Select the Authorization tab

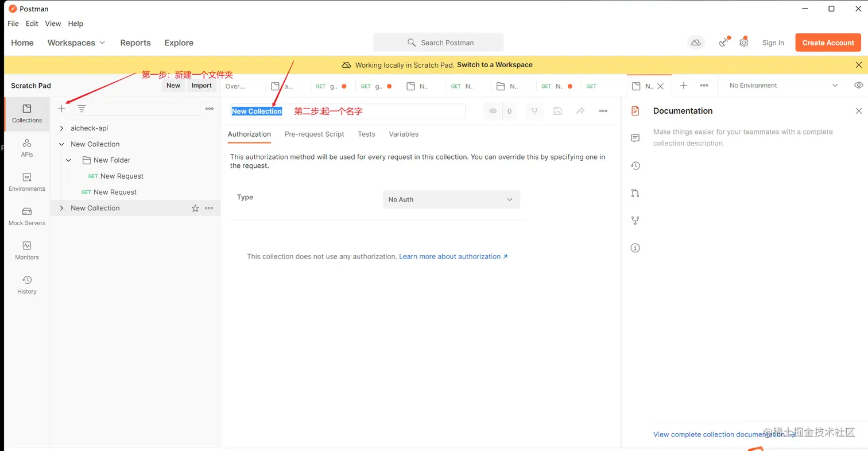[x=249, y=134]
